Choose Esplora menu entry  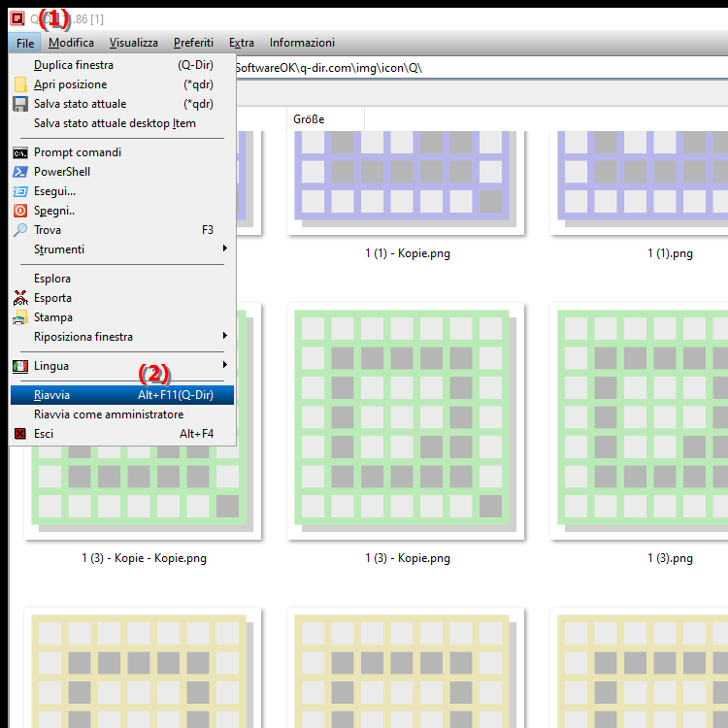(122, 279)
